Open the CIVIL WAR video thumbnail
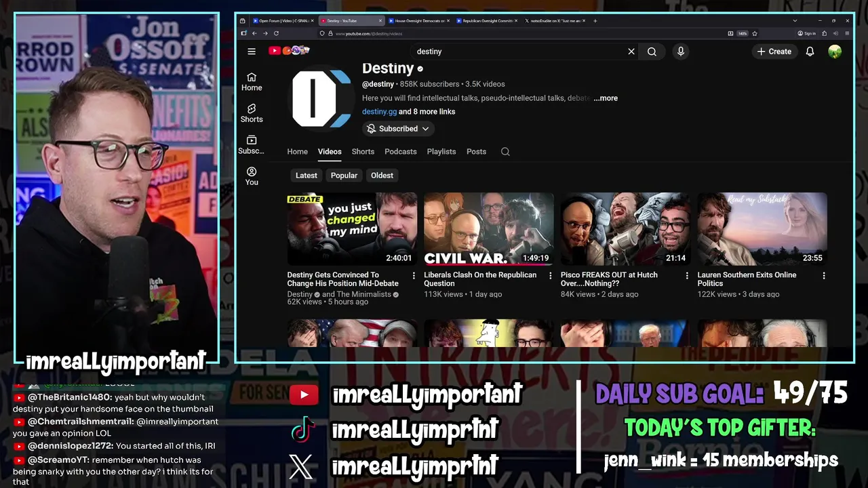This screenshot has height=488, width=868. pos(489,229)
